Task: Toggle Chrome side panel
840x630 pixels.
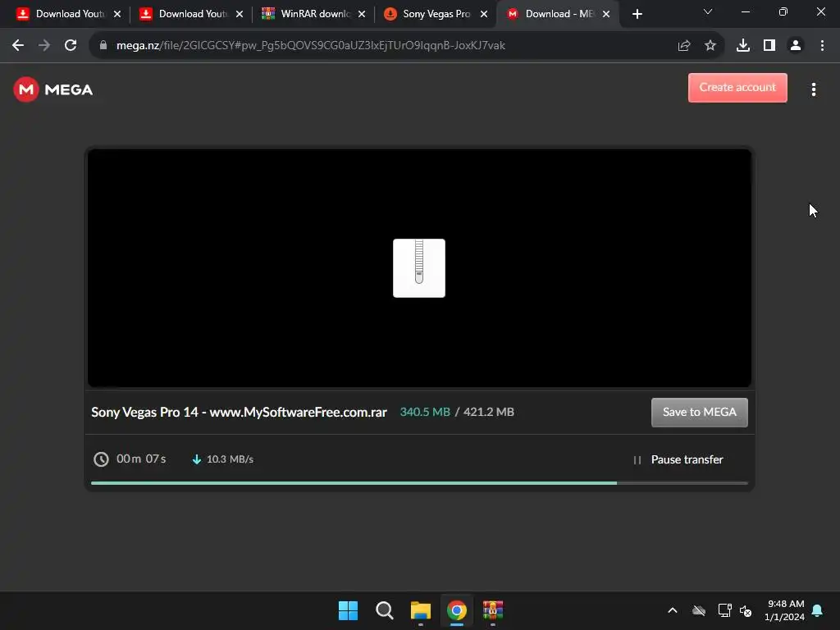Action: (x=769, y=46)
